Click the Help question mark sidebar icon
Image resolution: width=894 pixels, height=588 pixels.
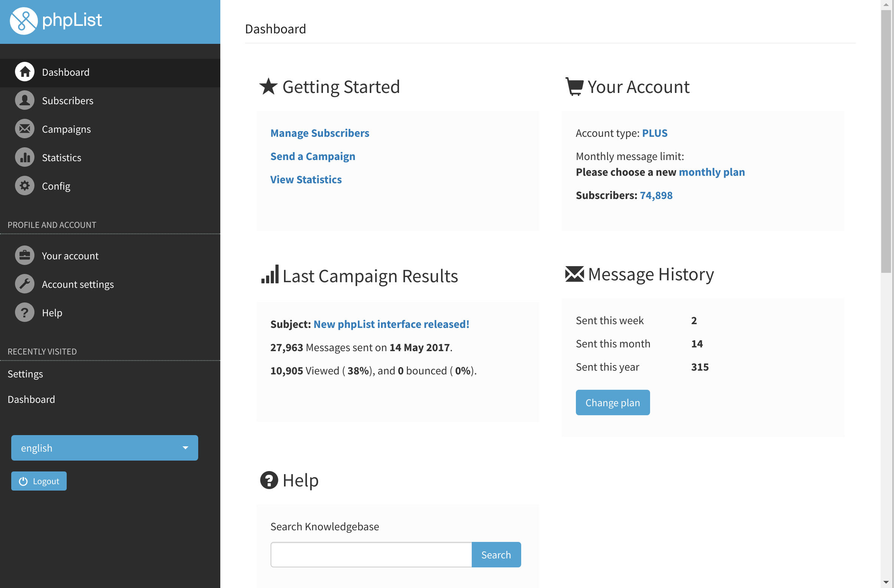(x=25, y=313)
